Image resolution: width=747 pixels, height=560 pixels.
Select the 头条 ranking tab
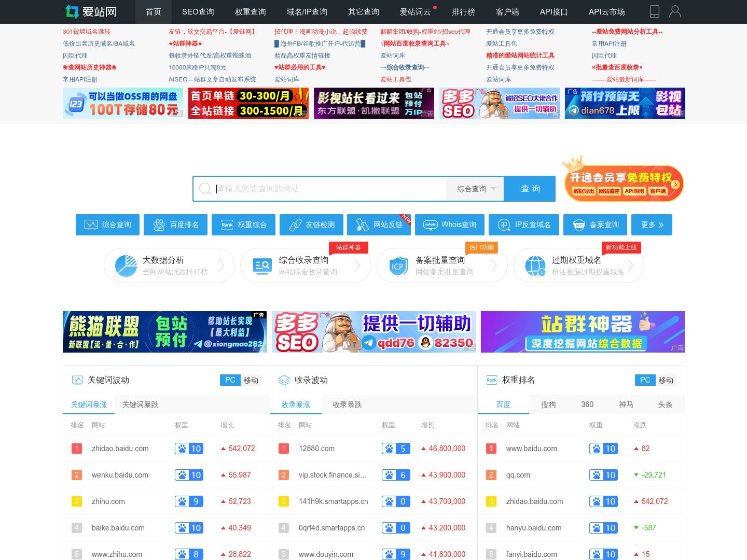(665, 404)
